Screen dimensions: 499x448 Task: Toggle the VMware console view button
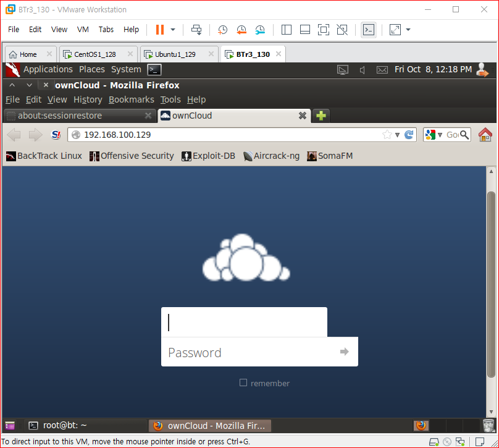(369, 30)
